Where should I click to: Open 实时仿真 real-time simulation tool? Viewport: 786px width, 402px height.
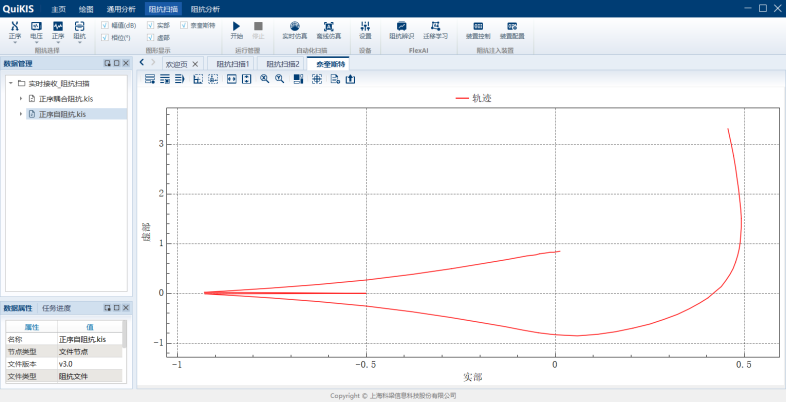294,28
